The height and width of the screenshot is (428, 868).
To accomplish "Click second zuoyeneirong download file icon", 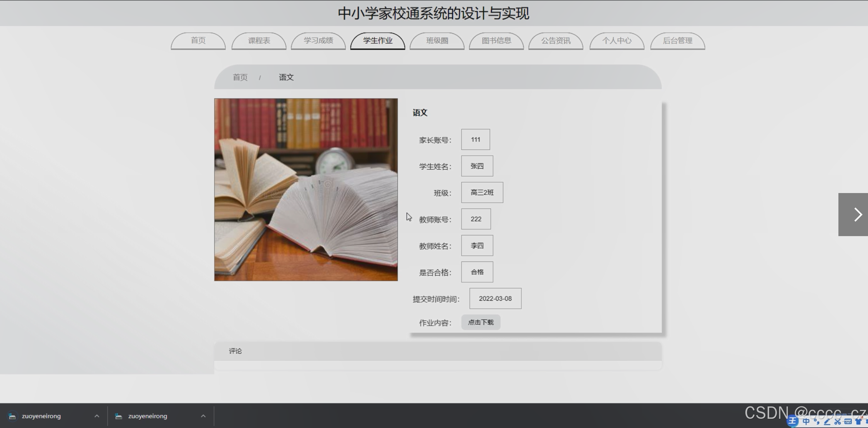I will [118, 416].
